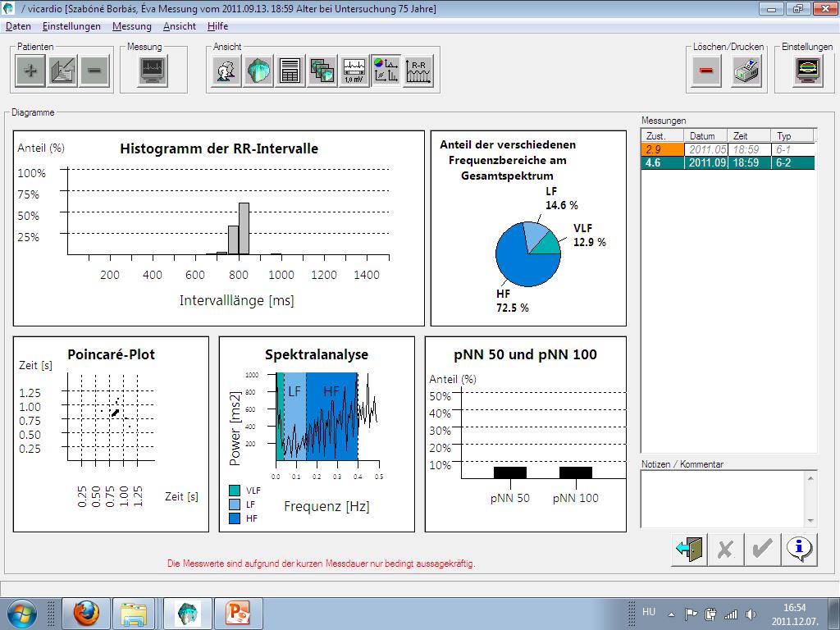Click the Poincaré-Plot chart title

pos(111,354)
